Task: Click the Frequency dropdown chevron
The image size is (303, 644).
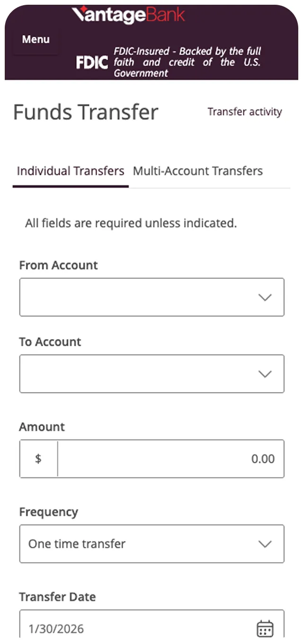Action: (x=265, y=544)
